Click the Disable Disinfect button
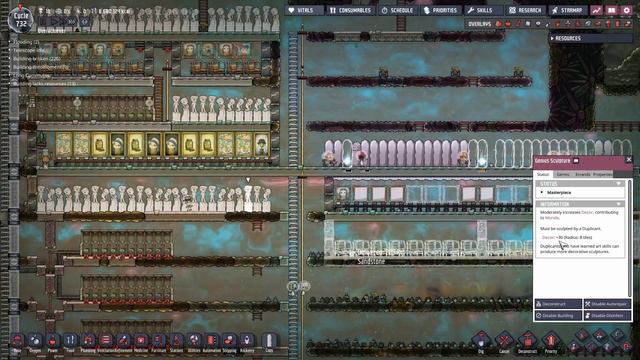The height and width of the screenshot is (360, 640). click(607, 316)
